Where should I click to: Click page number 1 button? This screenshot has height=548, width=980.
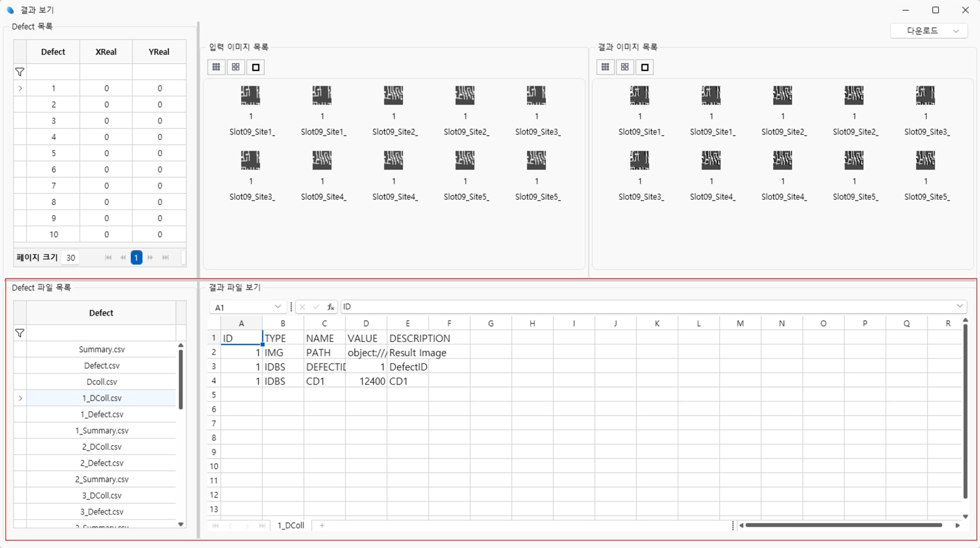point(136,258)
